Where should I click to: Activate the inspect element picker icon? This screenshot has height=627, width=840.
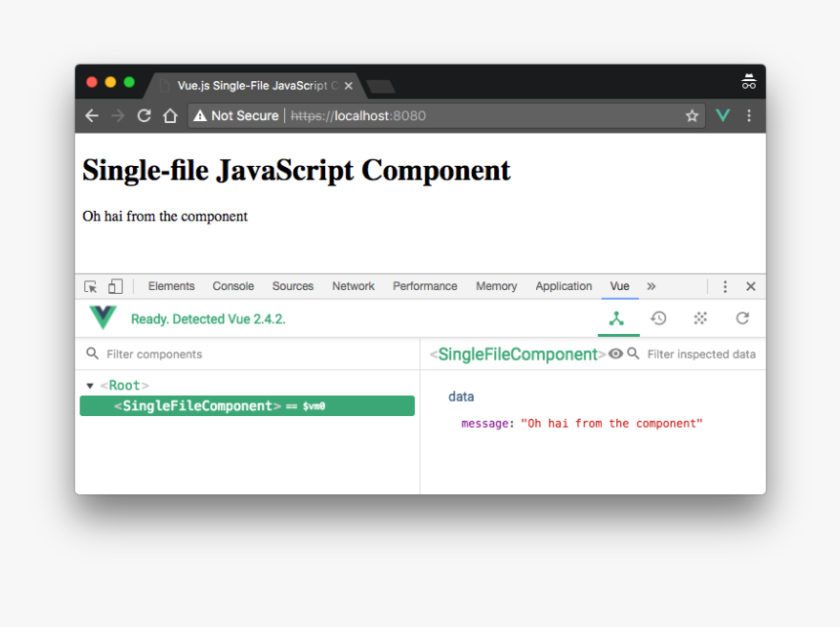coord(91,286)
